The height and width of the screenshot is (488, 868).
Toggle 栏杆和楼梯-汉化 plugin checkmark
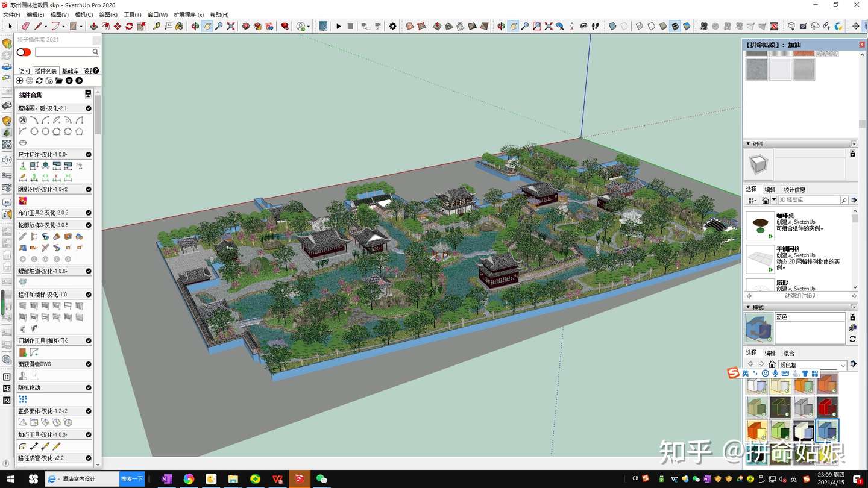89,295
